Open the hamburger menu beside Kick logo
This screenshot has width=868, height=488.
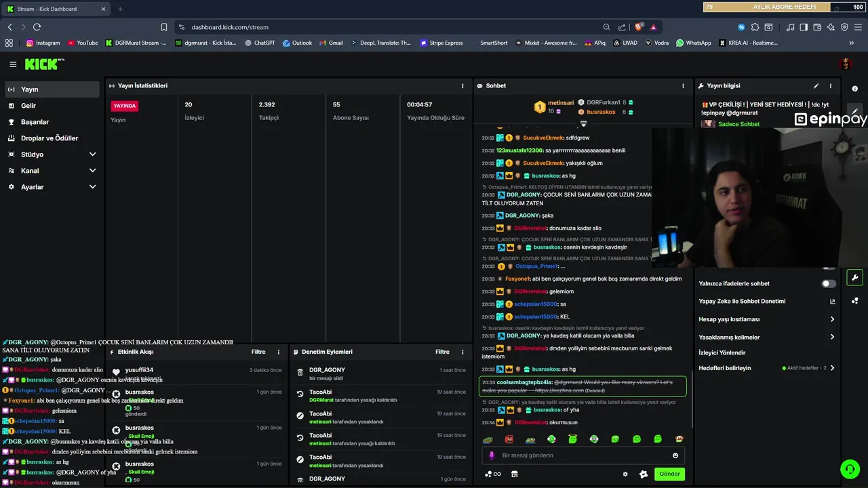13,64
